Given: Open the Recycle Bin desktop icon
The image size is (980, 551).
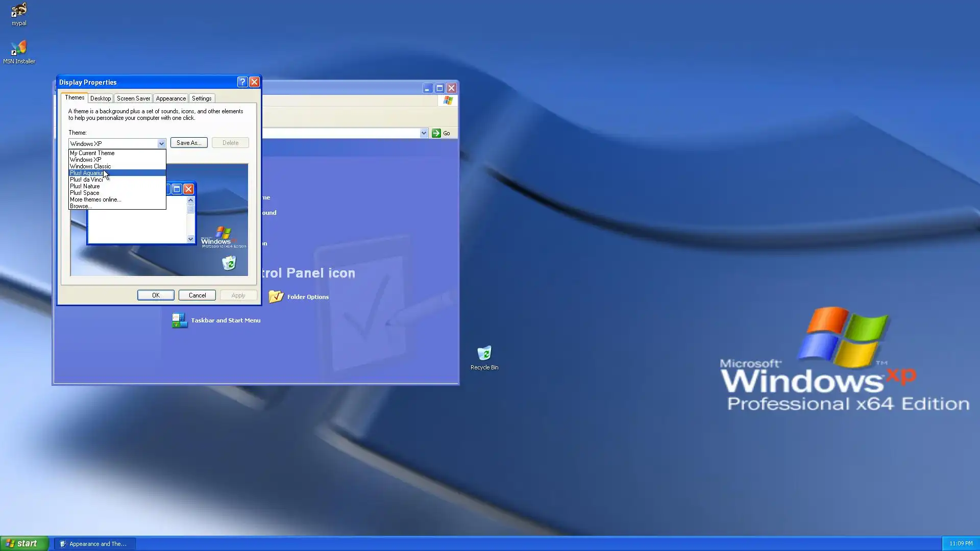Looking at the screenshot, I should [x=484, y=353].
